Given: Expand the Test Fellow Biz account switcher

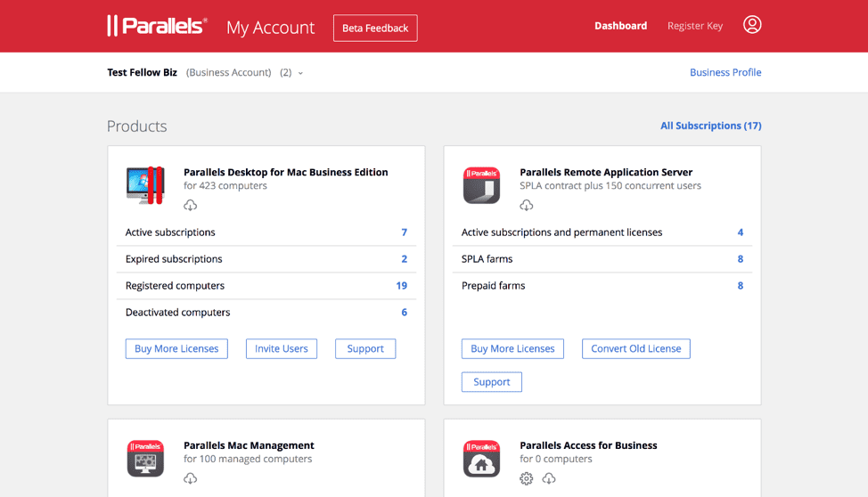Looking at the screenshot, I should (300, 73).
